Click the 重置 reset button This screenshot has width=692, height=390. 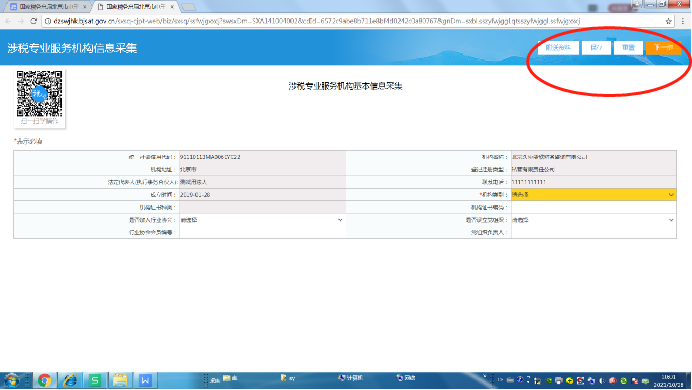[628, 48]
